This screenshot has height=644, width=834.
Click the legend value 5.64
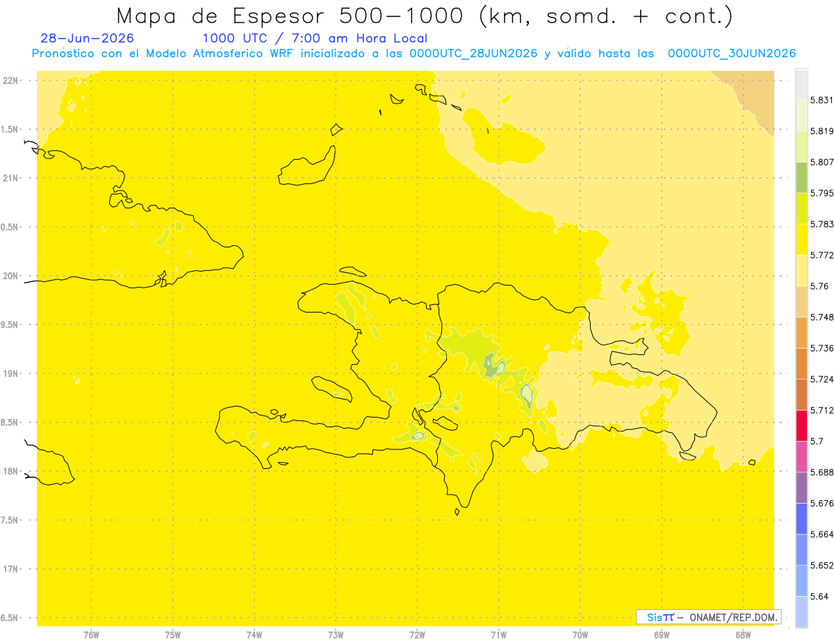pyautogui.click(x=819, y=597)
